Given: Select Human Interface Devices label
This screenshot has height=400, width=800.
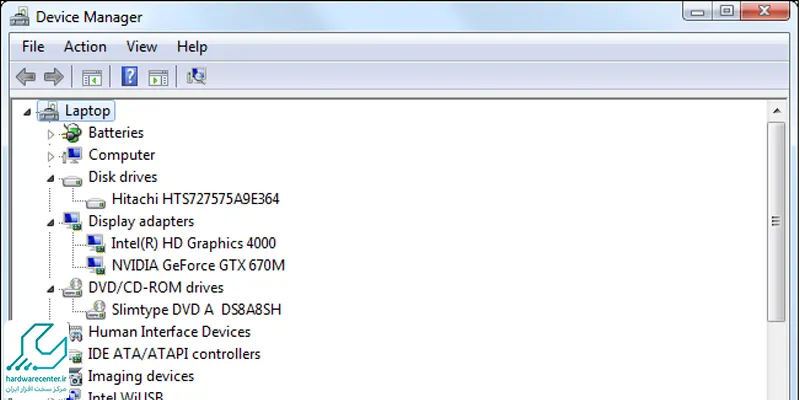Looking at the screenshot, I should click(169, 332).
